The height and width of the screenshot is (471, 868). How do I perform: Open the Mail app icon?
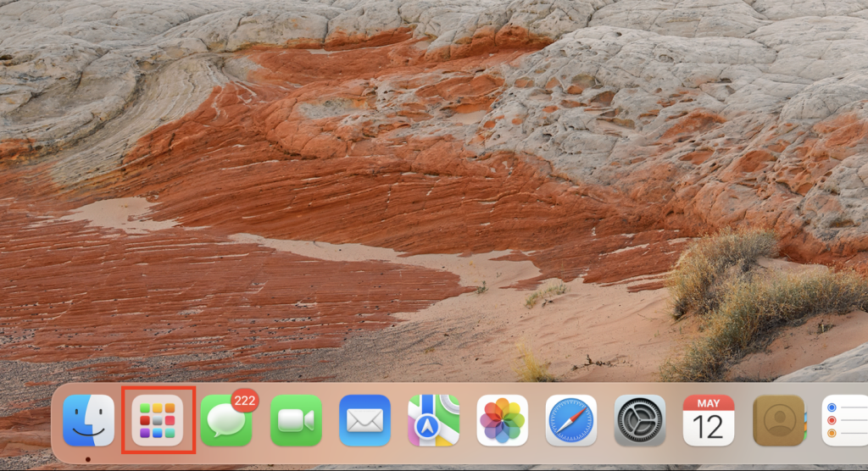tap(364, 420)
